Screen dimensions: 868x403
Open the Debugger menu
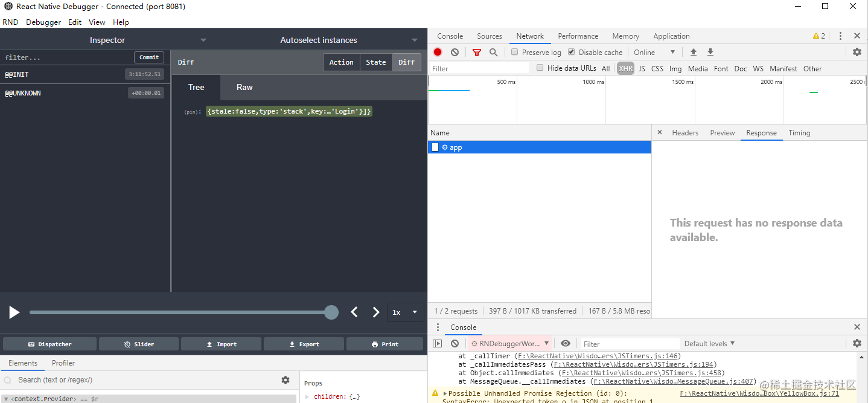[x=43, y=22]
